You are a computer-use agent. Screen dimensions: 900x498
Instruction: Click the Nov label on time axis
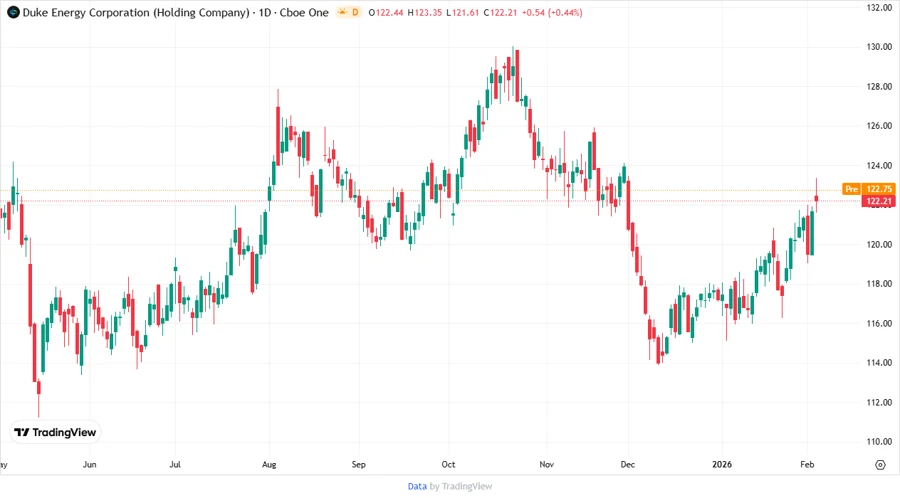546,464
